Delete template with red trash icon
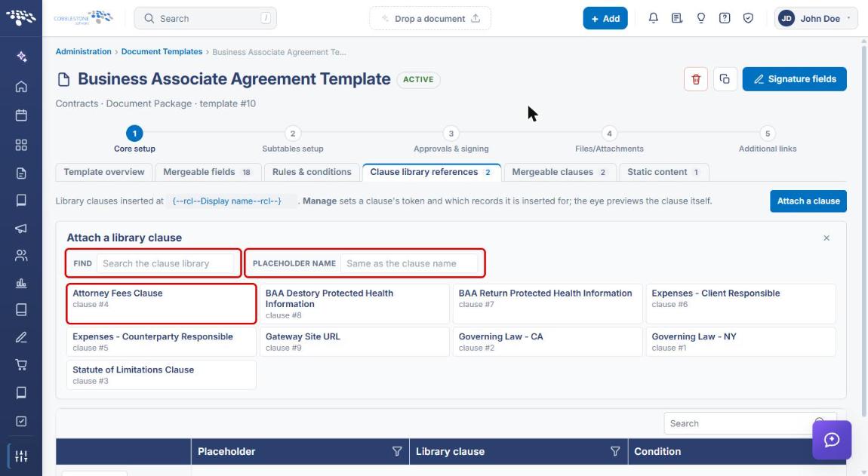This screenshot has width=868, height=476. click(x=696, y=79)
